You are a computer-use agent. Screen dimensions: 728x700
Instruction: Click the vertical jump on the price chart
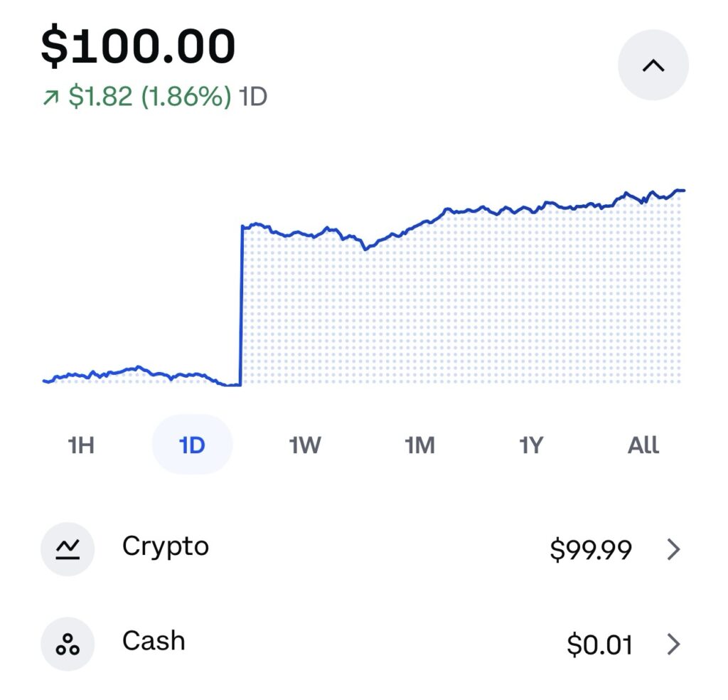(242, 306)
